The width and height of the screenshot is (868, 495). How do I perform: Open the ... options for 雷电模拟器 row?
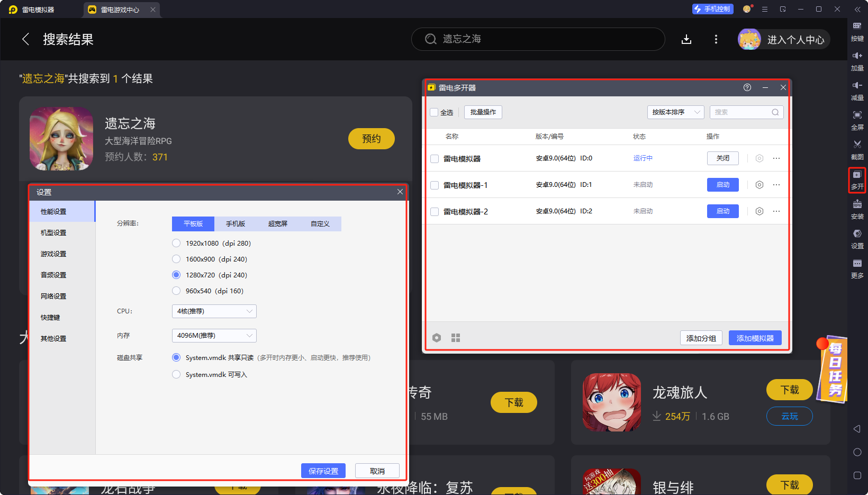tap(776, 158)
